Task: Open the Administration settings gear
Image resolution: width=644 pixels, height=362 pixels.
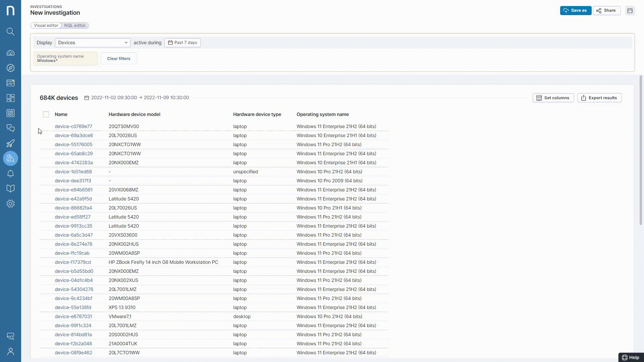Action: click(10, 203)
